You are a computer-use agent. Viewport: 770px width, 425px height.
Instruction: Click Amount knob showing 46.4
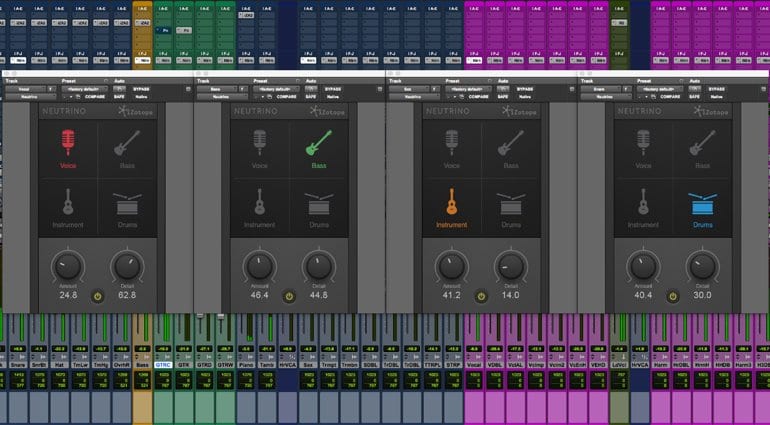(259, 267)
